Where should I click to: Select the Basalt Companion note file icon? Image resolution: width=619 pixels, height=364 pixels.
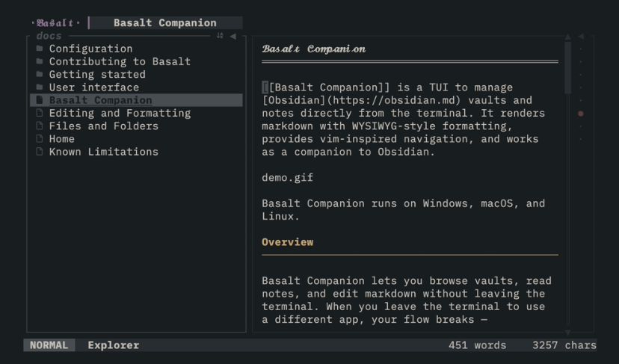40,100
